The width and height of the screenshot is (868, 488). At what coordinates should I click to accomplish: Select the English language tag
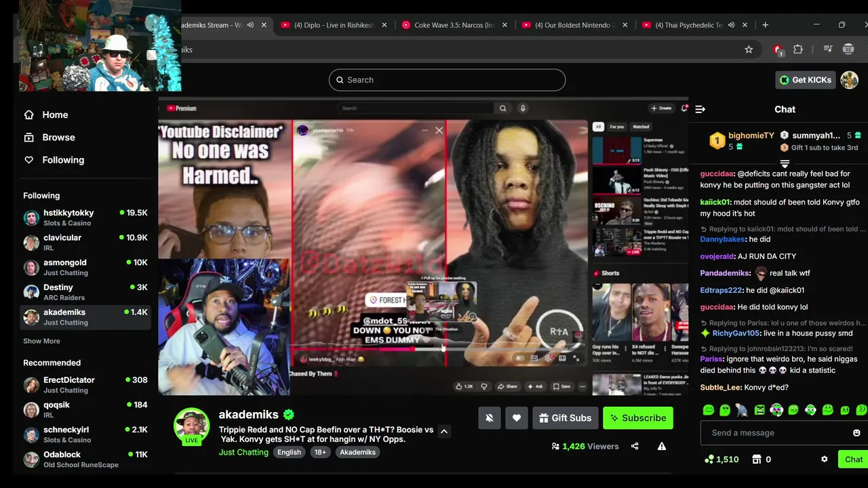[x=289, y=452]
